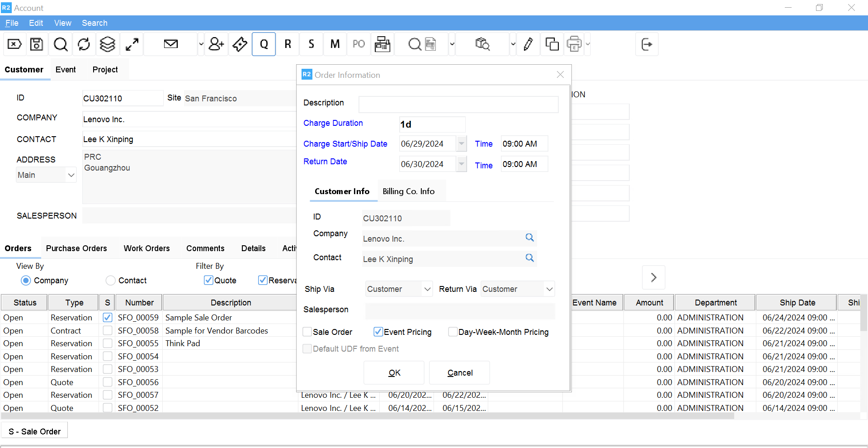
Task: Click the pencil edit icon
Action: pyautogui.click(x=528, y=44)
